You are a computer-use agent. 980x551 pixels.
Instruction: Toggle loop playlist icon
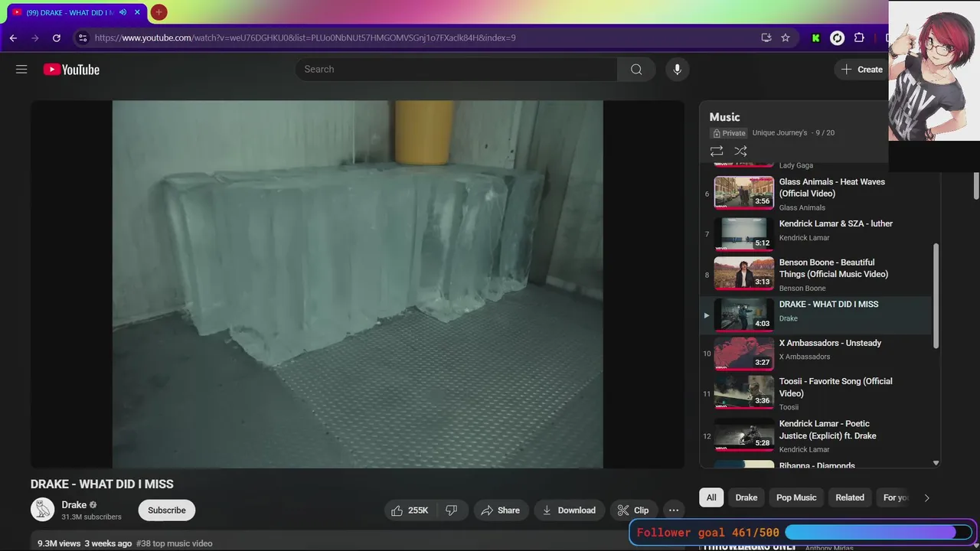717,152
